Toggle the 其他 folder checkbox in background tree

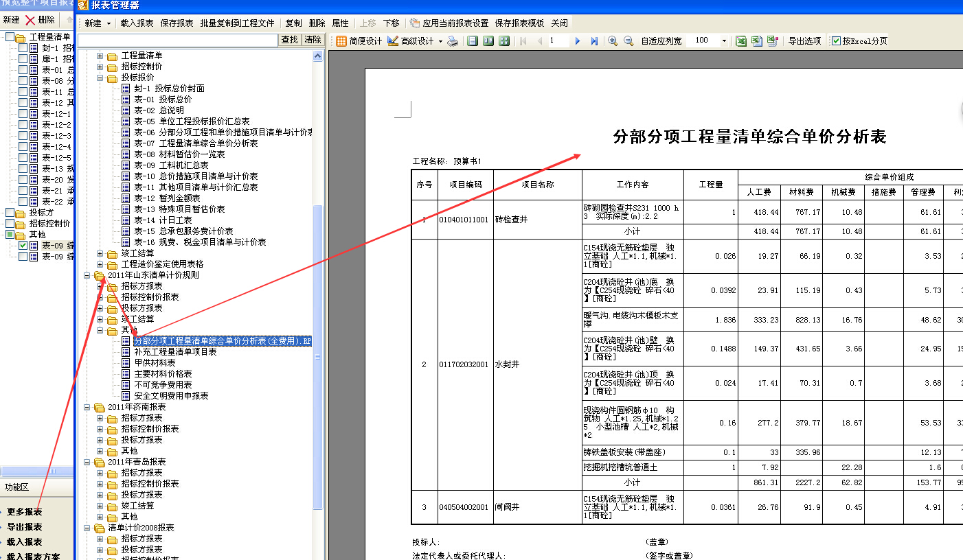[x=10, y=235]
